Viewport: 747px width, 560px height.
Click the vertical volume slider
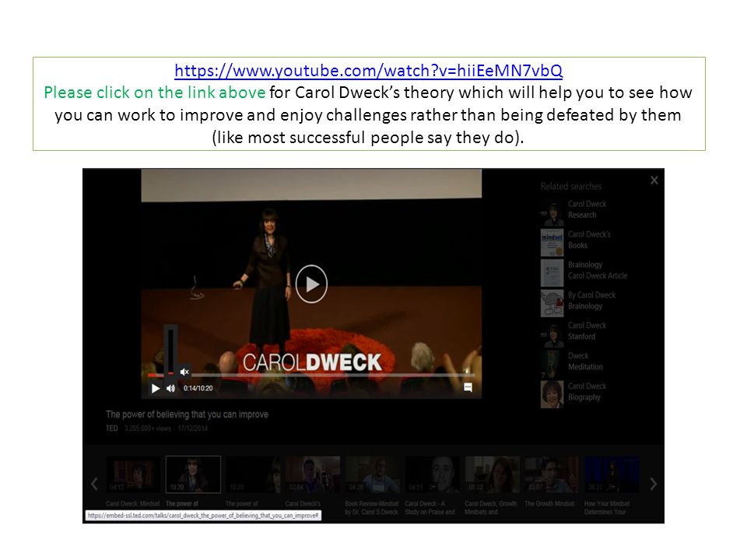(170, 352)
